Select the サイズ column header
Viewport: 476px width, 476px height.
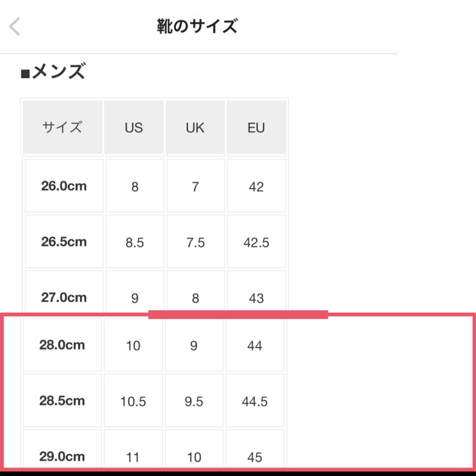(x=62, y=127)
